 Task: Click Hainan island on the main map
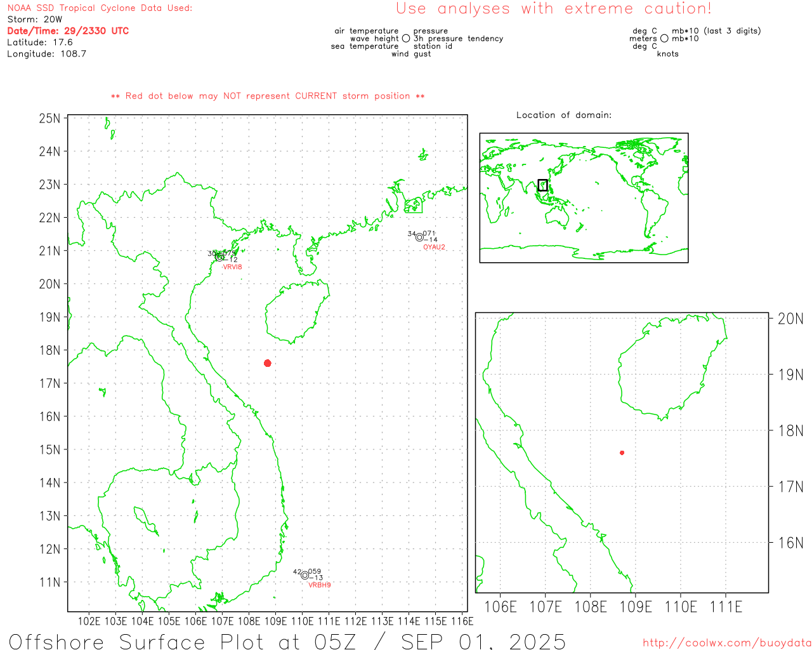click(x=297, y=312)
